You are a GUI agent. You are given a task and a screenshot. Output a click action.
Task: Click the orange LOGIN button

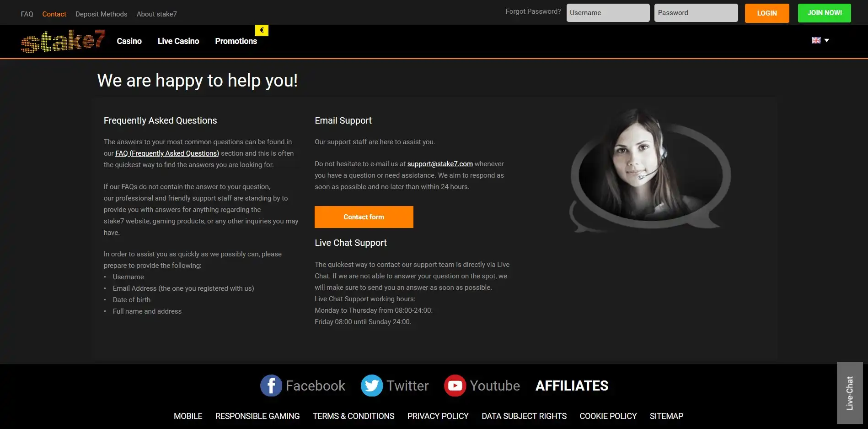click(x=766, y=13)
